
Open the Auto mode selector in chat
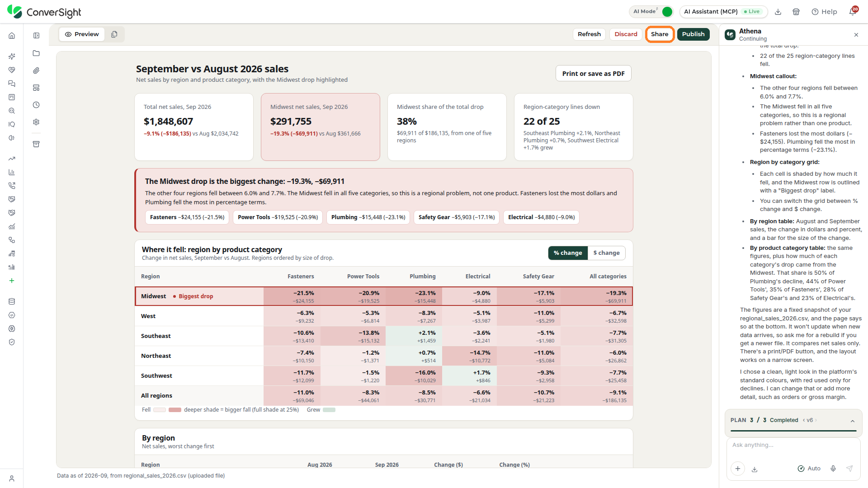pyautogui.click(x=809, y=469)
